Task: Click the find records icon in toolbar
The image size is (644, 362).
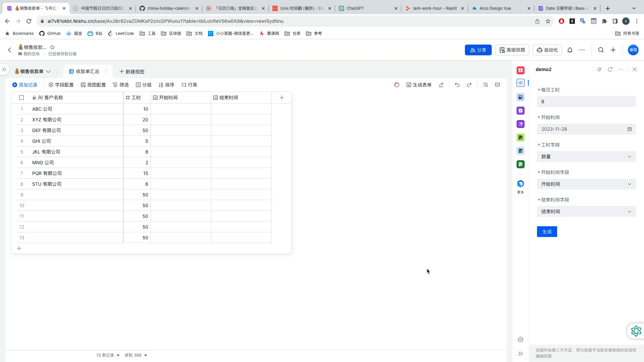Action: coord(485,85)
